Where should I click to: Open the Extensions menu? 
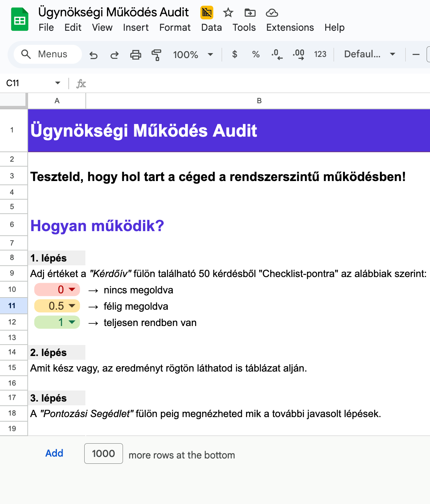click(290, 28)
